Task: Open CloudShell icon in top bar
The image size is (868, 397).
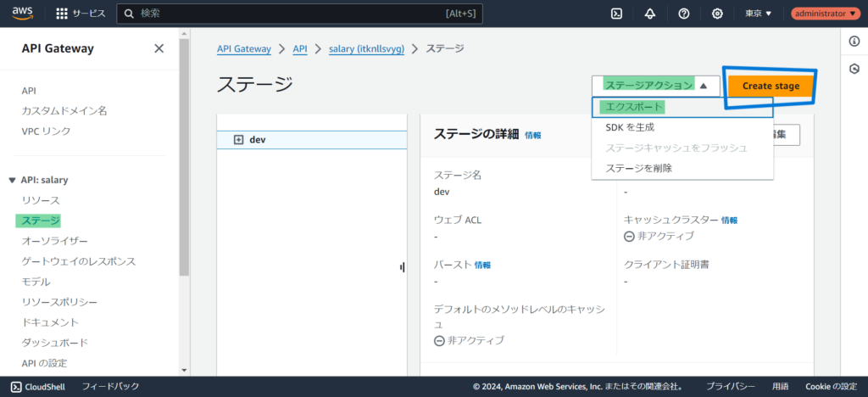Action: (617, 14)
